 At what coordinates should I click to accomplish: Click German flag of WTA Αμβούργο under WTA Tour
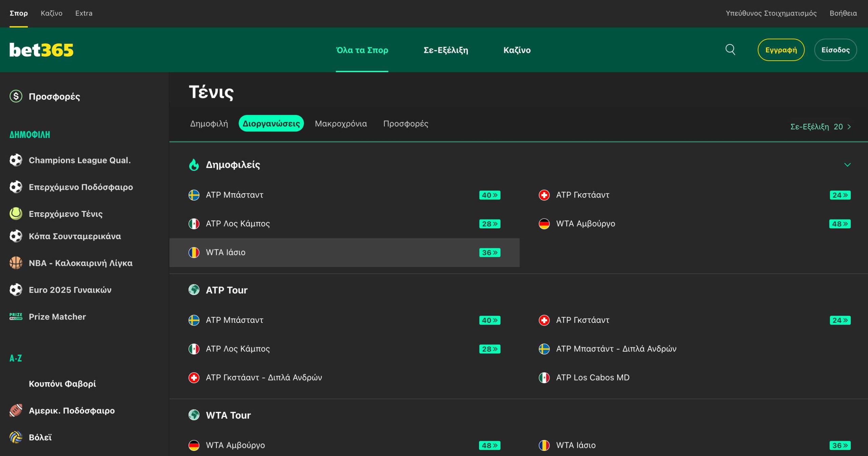coord(194,445)
